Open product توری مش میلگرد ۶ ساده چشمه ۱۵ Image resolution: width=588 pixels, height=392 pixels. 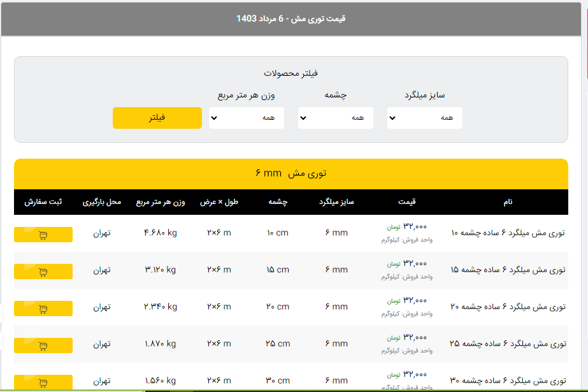coord(508,270)
